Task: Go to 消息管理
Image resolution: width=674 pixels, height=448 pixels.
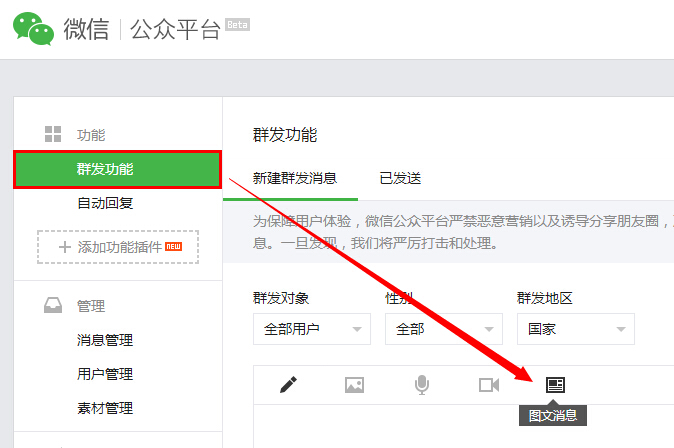Action: pos(105,340)
